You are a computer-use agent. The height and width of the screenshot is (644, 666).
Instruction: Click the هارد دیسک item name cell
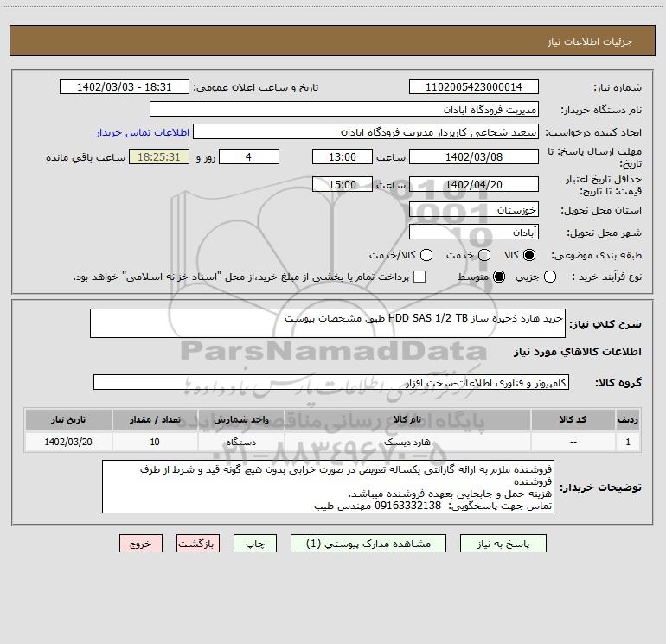(x=407, y=443)
